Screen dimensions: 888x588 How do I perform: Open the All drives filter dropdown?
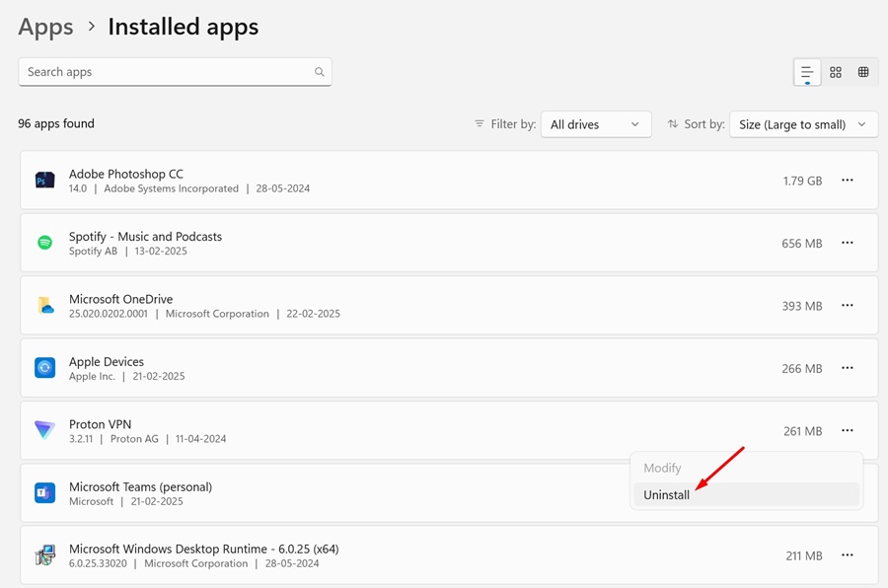pos(595,124)
